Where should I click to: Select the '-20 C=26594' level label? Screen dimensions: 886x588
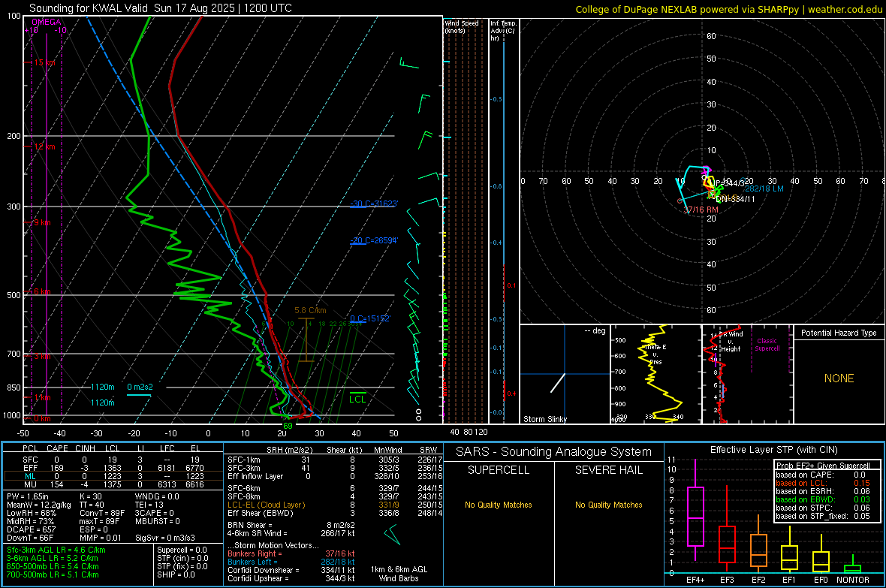click(374, 240)
